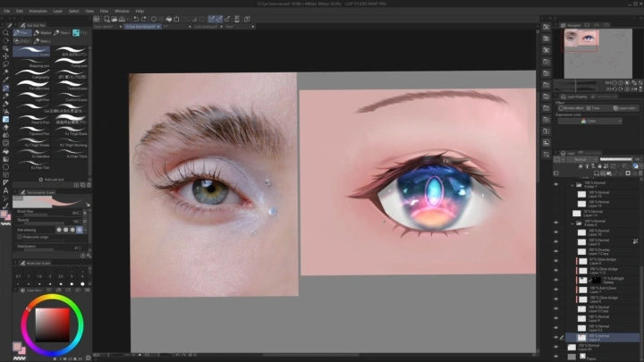Select the Zoom magnifier tool
The width and height of the screenshot is (644, 362).
(x=5, y=33)
